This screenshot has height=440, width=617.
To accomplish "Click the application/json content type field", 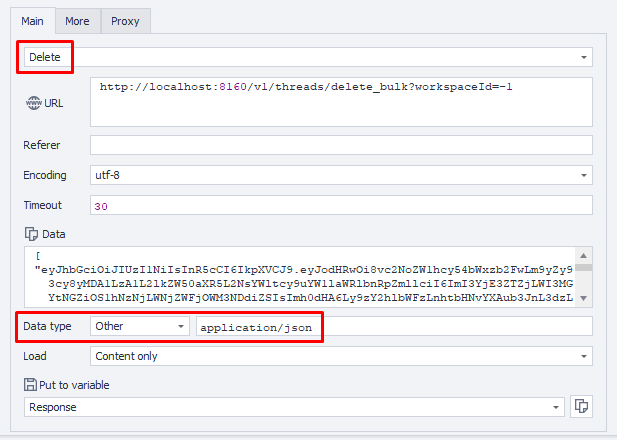I will pos(394,326).
